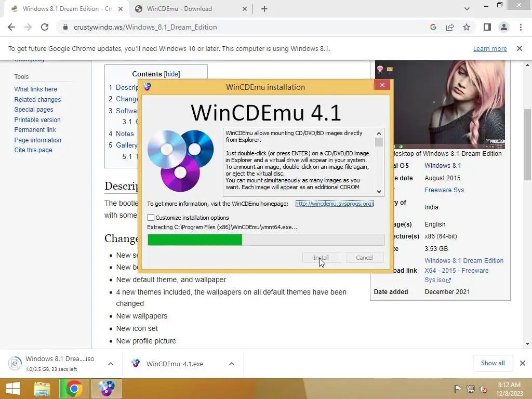The image size is (532, 399).
Task: Click the muted volume tray icon
Action: pos(483,389)
